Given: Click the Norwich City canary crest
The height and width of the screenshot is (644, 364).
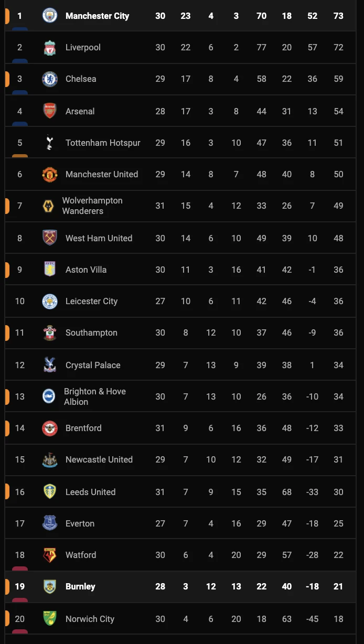Looking at the screenshot, I should click(50, 619).
